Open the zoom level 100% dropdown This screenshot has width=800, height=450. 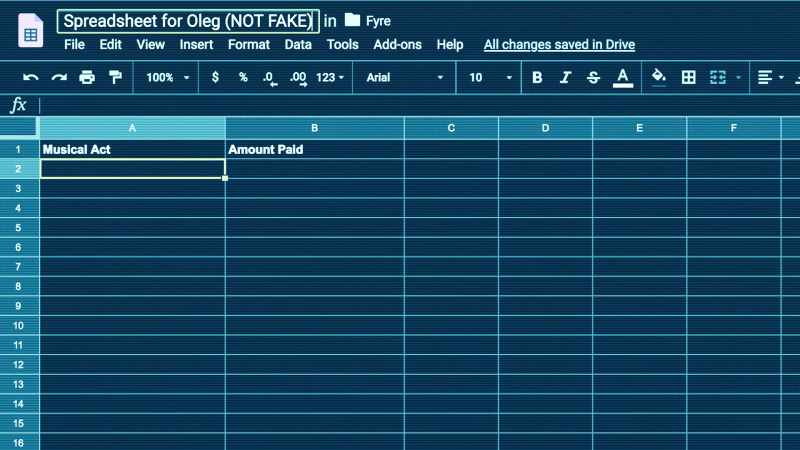click(x=167, y=78)
